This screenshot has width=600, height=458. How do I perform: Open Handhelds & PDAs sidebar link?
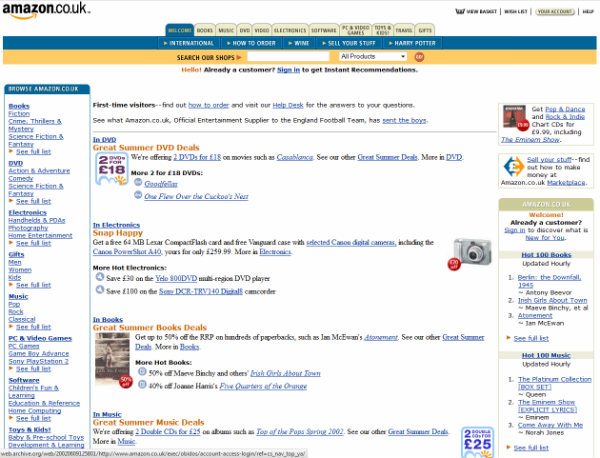coord(37,220)
